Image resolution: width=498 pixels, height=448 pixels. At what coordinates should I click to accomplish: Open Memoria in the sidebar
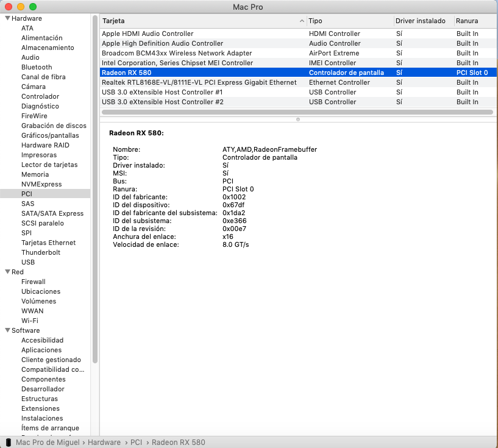tap(35, 174)
